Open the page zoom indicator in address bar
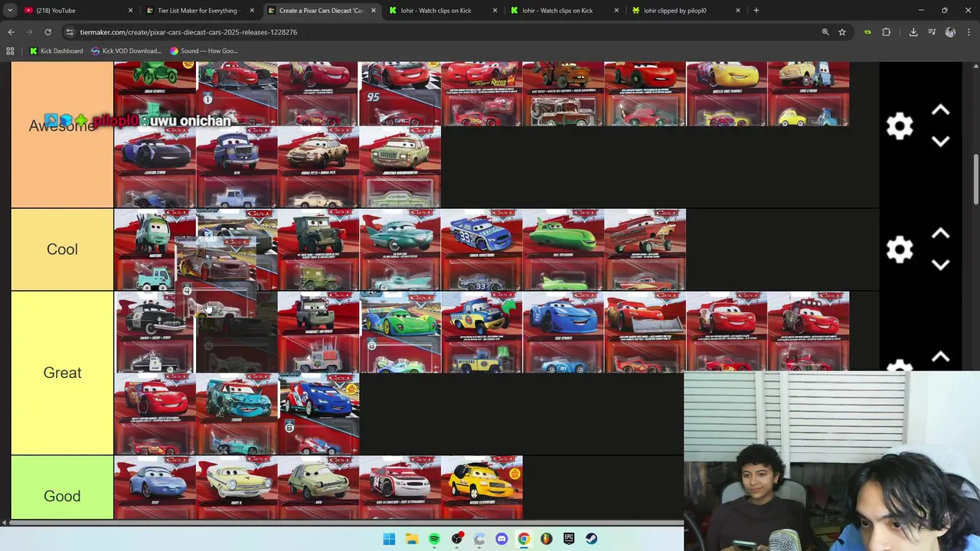 (825, 32)
